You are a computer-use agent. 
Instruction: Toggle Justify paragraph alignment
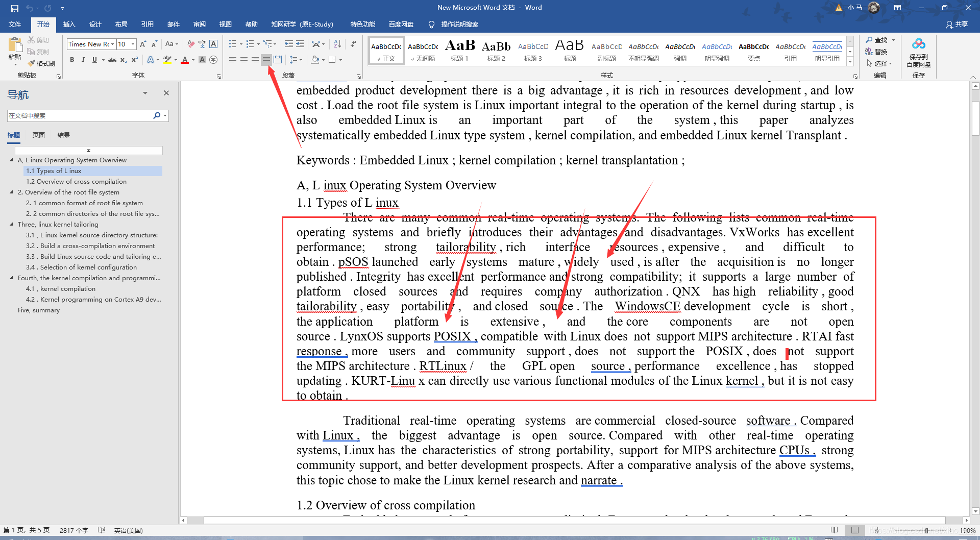click(x=266, y=60)
